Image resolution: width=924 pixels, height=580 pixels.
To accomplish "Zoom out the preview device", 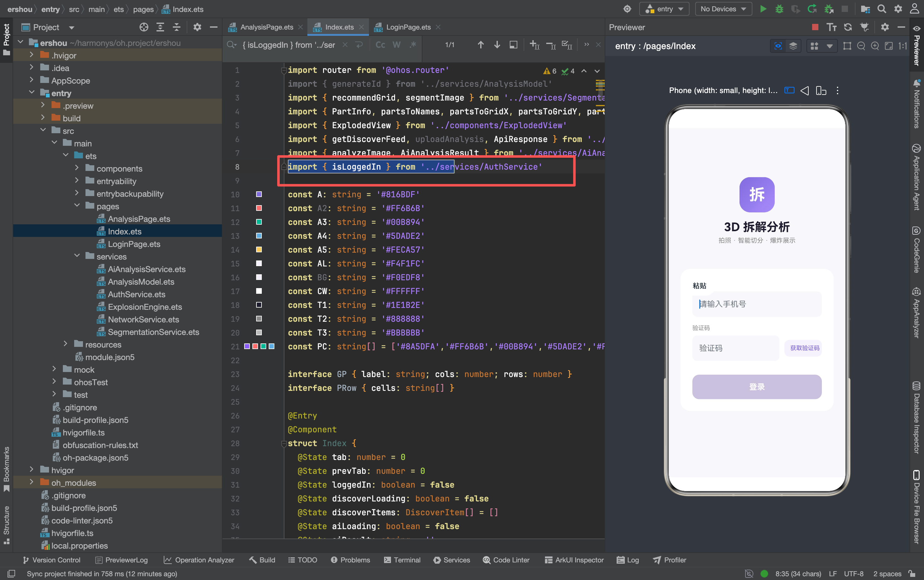I will 861,46.
